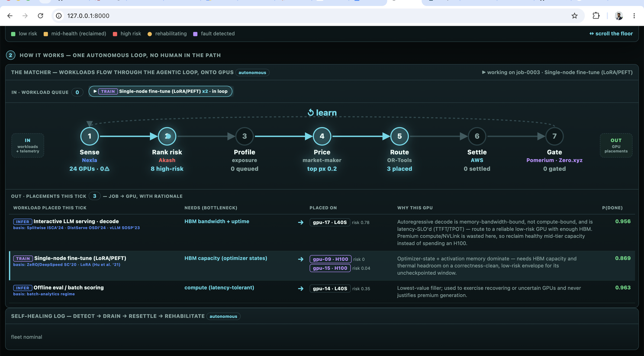
Task: Click scroll the floor link
Action: [x=611, y=33]
